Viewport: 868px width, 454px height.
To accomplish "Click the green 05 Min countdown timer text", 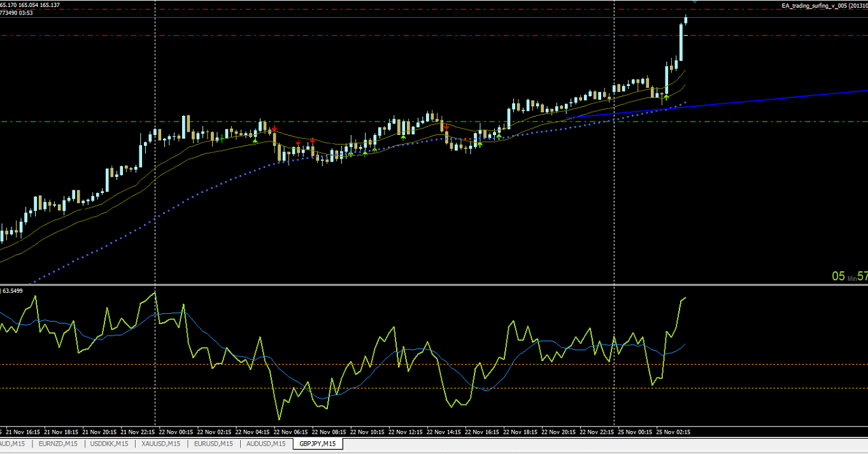I will click(850, 276).
